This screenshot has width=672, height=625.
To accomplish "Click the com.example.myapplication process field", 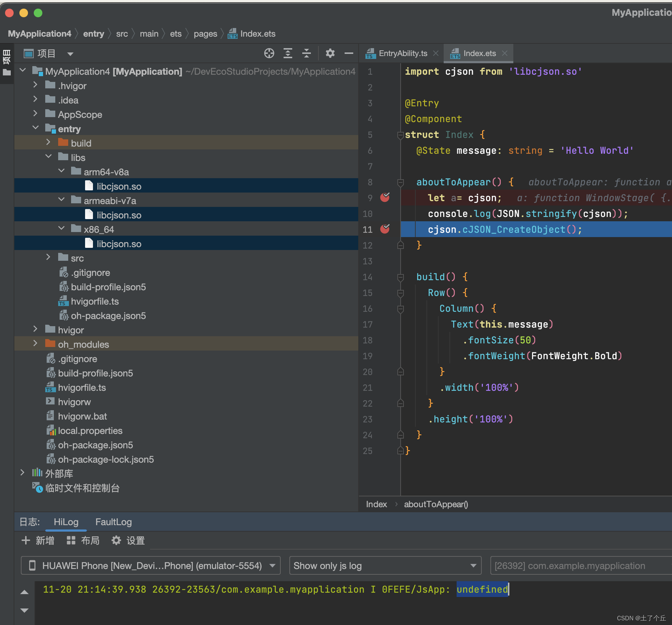I will click(581, 566).
